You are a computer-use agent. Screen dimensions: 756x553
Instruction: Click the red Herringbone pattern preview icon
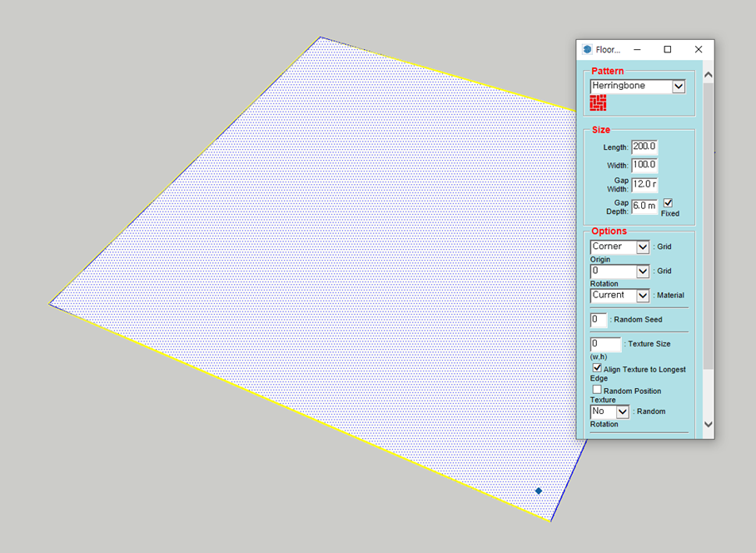pyautogui.click(x=598, y=102)
